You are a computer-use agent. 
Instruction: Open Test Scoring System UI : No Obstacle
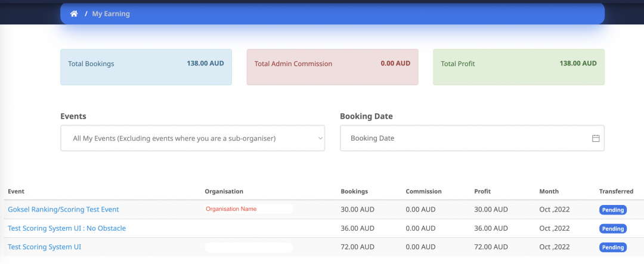pos(67,228)
